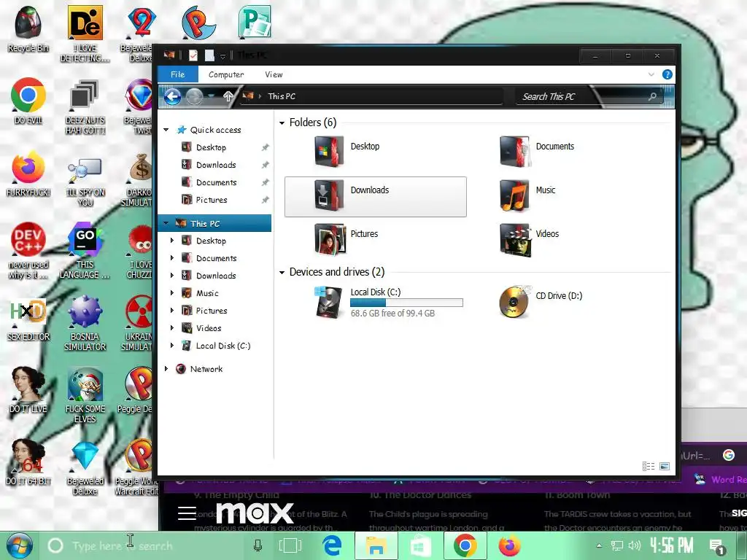Click the Windows Start orb

point(20,545)
